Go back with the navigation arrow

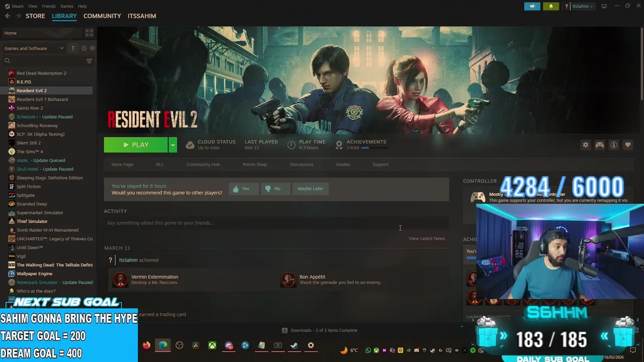[8, 16]
